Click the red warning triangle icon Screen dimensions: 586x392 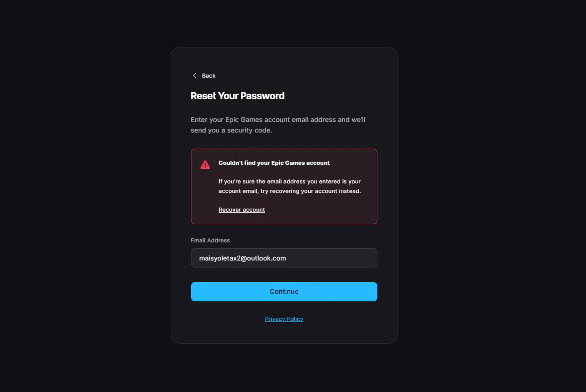(205, 165)
